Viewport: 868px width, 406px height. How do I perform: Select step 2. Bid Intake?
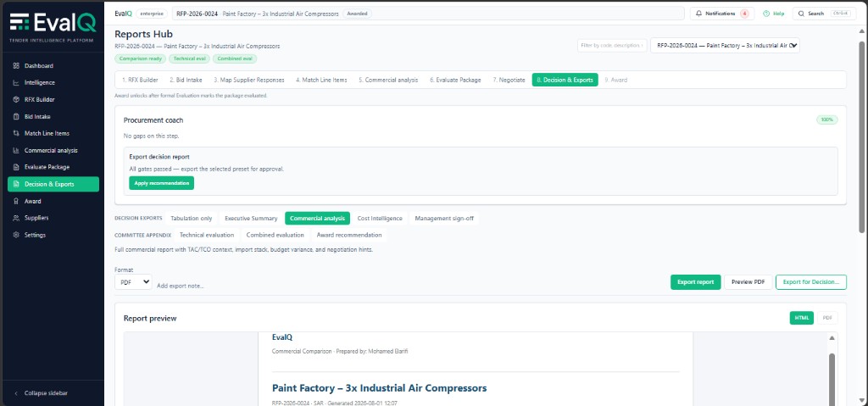186,80
